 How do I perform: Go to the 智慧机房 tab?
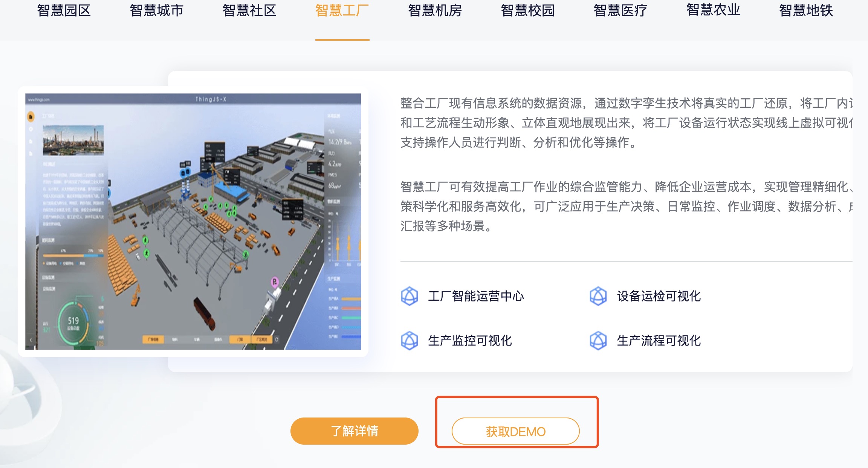pos(435,11)
